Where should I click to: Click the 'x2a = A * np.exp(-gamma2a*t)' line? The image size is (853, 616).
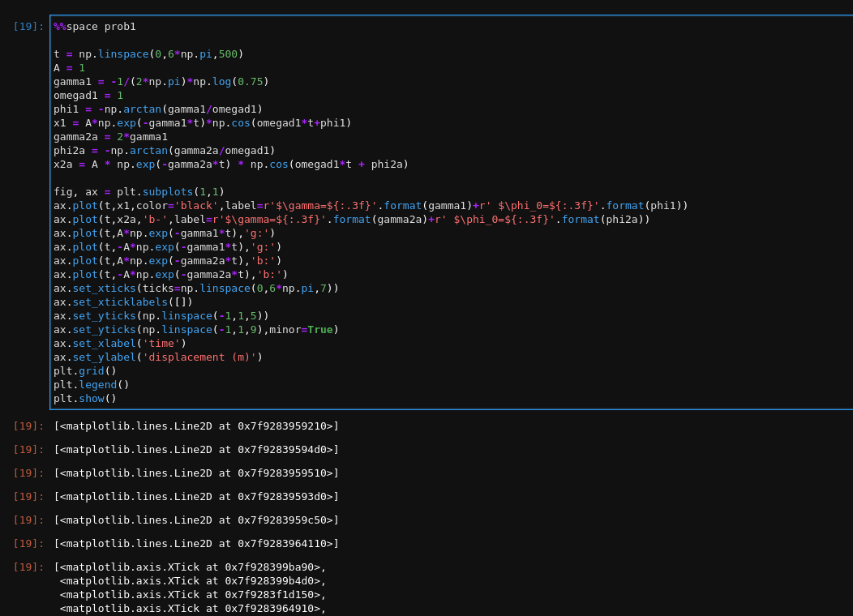[x=230, y=165]
